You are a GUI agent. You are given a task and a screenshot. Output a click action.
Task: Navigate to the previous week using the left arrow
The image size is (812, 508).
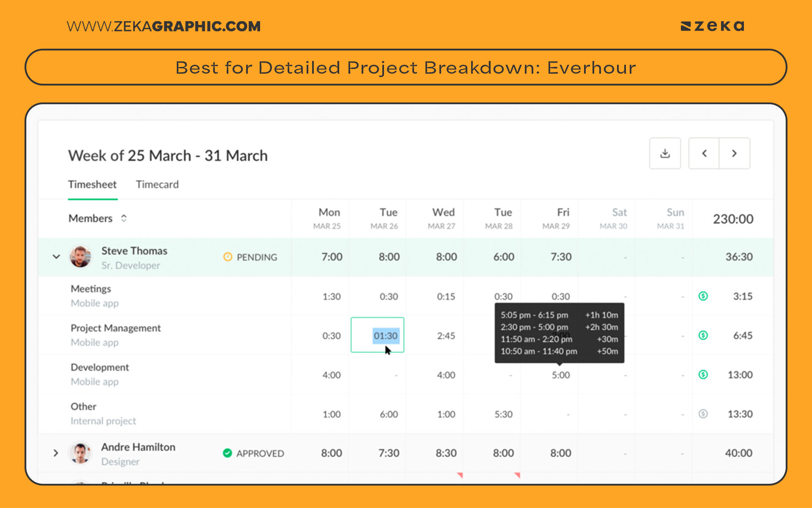click(704, 153)
